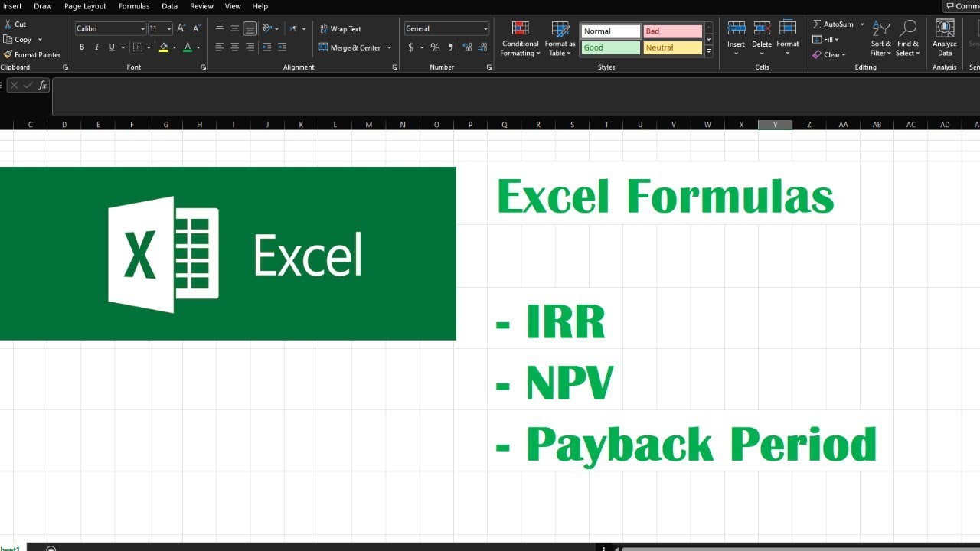Apply Comma Style number format

(x=450, y=47)
